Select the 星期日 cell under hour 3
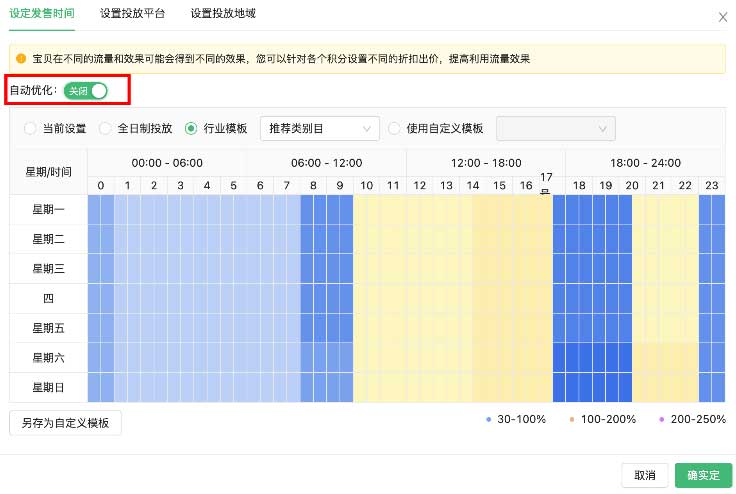The width and height of the screenshot is (736, 494). (x=180, y=387)
